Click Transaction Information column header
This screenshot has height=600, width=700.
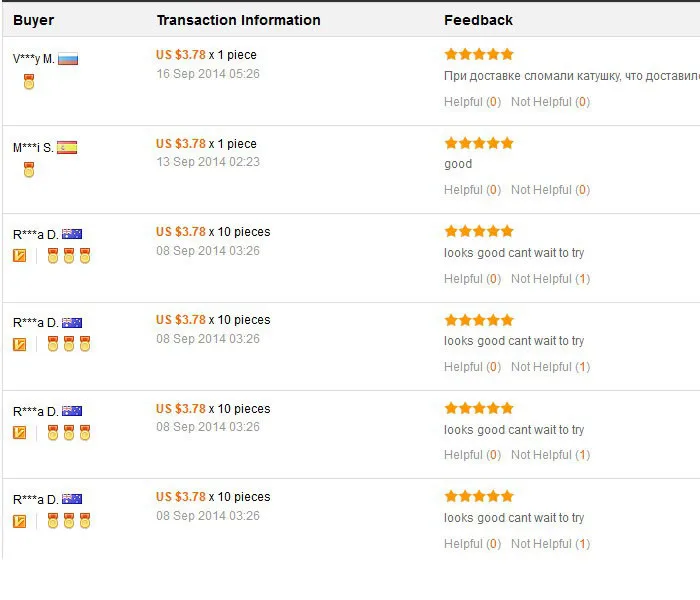tap(238, 20)
